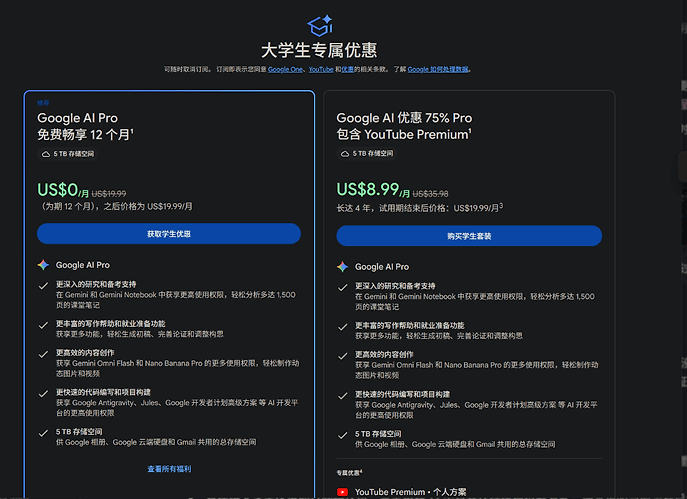The height and width of the screenshot is (499, 687).
Task: Click 长达 4 年 trial price note
Action: [x=420, y=208]
